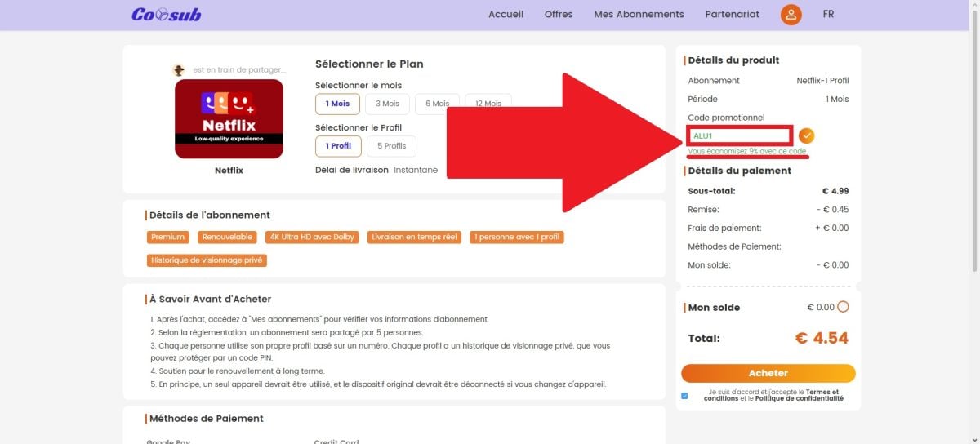The image size is (980, 444).
Task: Go to Offres page
Action: tap(559, 14)
